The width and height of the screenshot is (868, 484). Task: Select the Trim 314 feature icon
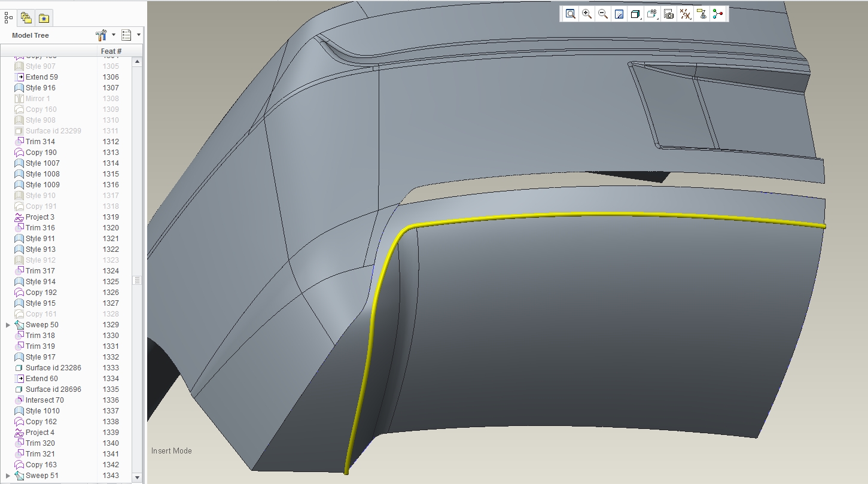pyautogui.click(x=19, y=142)
